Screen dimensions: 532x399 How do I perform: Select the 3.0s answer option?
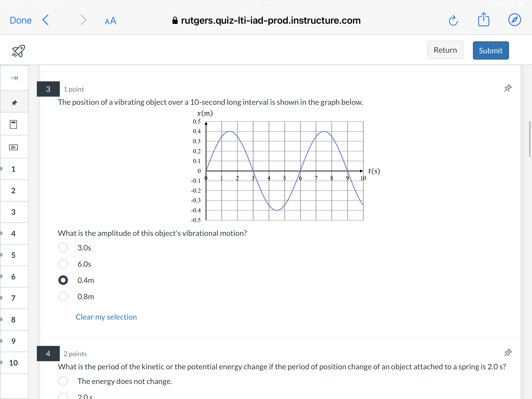63,248
